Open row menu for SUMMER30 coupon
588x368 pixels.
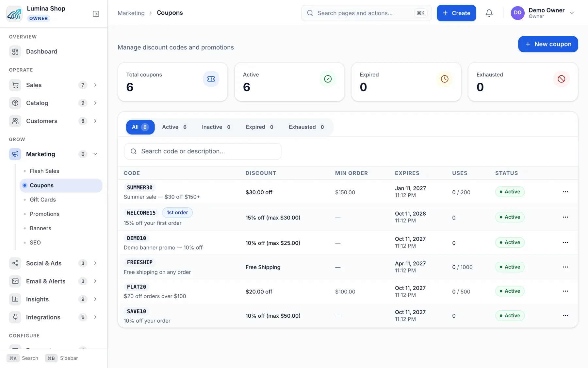565,192
